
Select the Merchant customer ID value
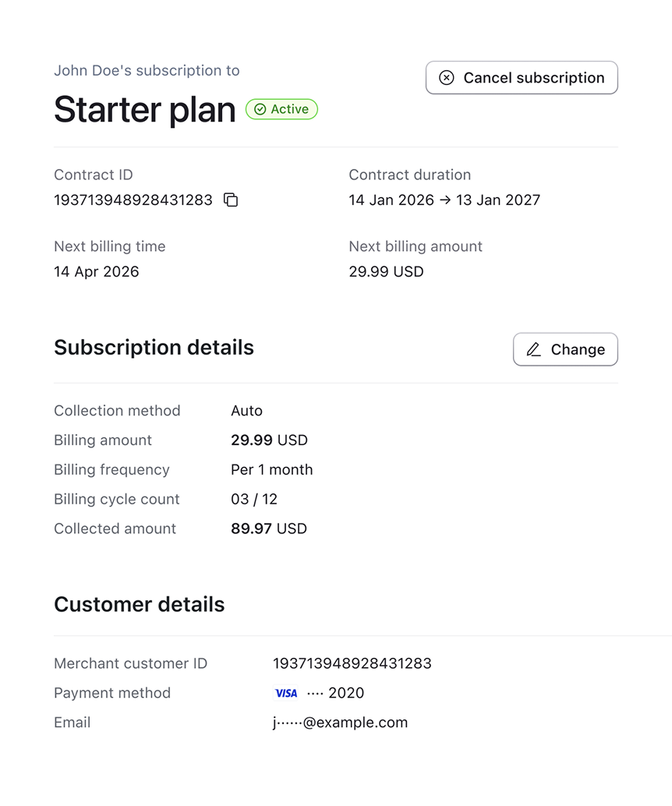(352, 663)
